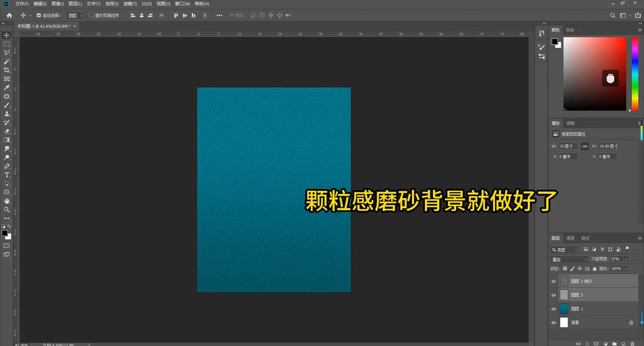Viewport: 644px width, 346px height.
Task: Select the 图层 1 teal layer thumbnail
Action: [564, 309]
